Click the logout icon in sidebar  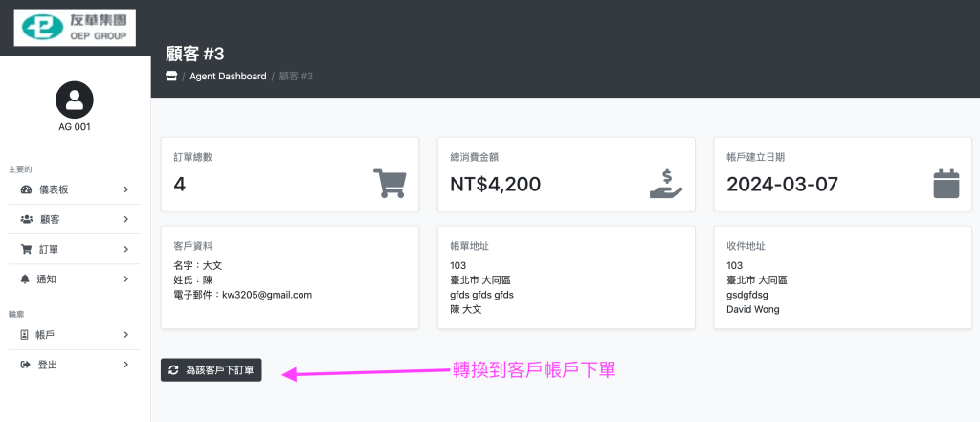tap(26, 365)
